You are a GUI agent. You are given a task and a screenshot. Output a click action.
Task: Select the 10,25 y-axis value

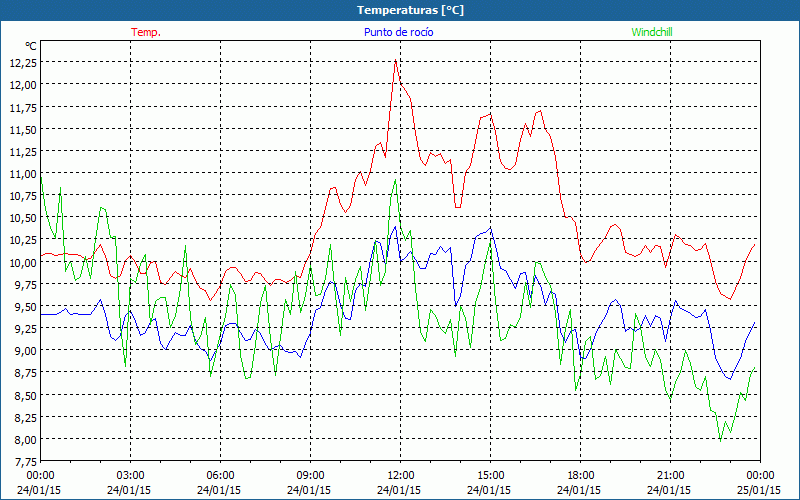[x=23, y=240]
